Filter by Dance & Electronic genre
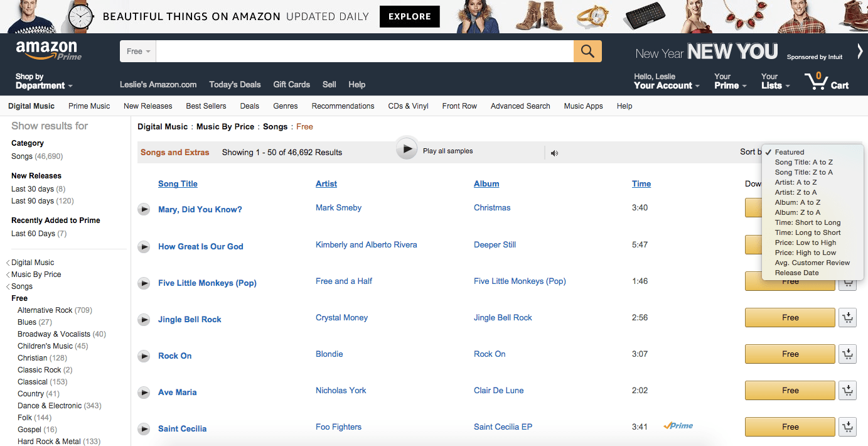The height and width of the screenshot is (446, 868). (x=59, y=406)
